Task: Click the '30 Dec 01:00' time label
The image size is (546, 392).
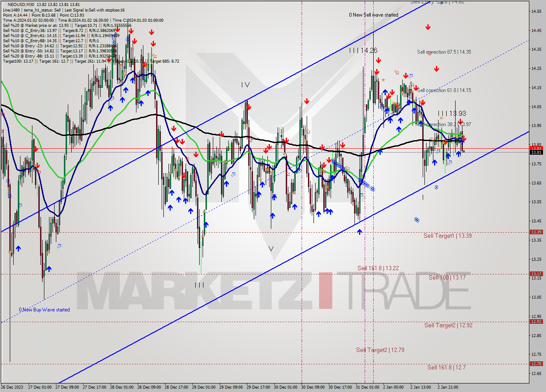Action: [x=286, y=387]
